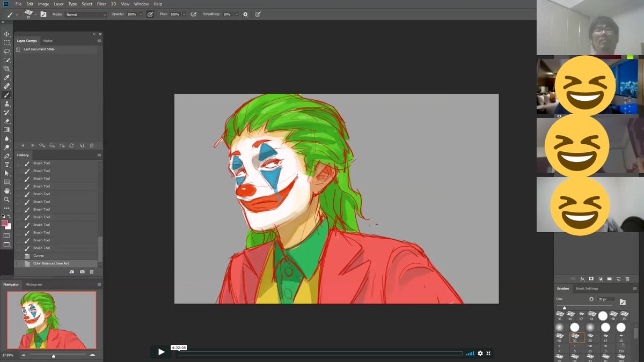Add a layer mask

coord(591,279)
